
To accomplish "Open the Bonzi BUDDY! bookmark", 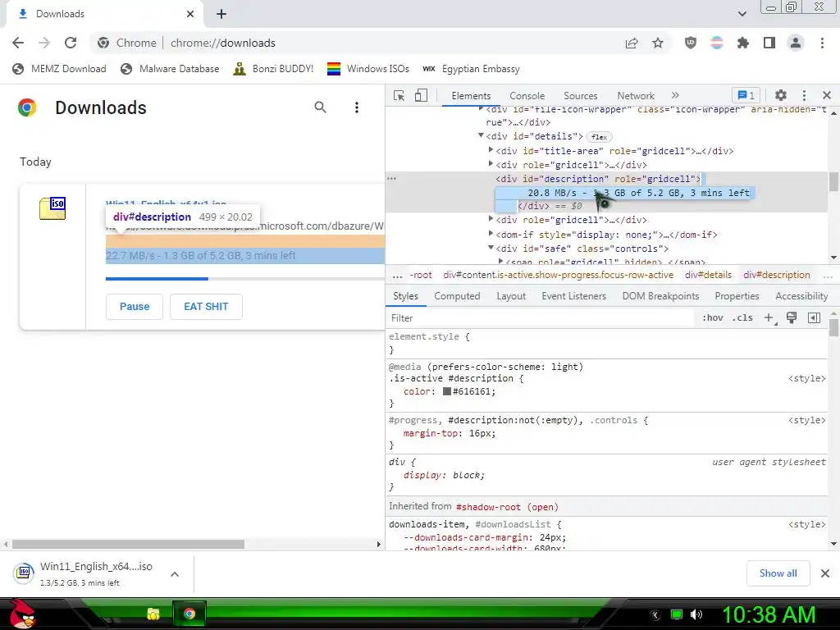I will click(x=274, y=69).
